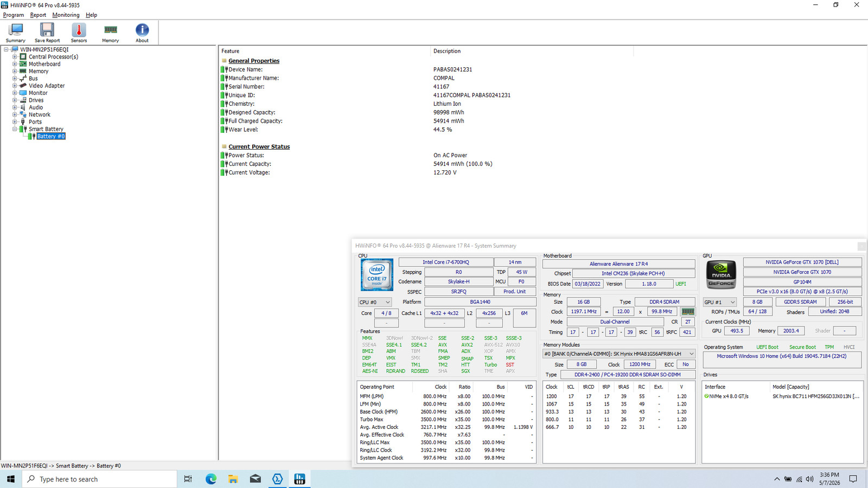Select the Motherboard tree icon
Viewport: 868px width, 488px height.
pos(23,64)
